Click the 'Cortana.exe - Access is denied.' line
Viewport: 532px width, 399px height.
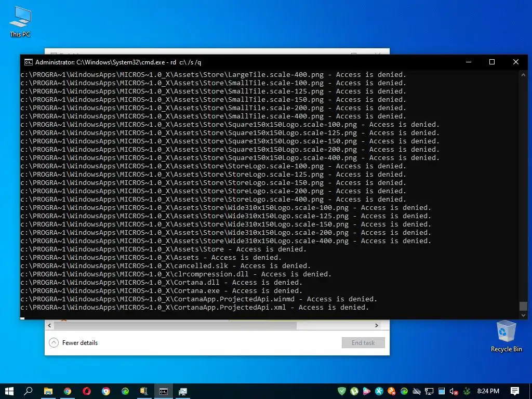[161, 291]
